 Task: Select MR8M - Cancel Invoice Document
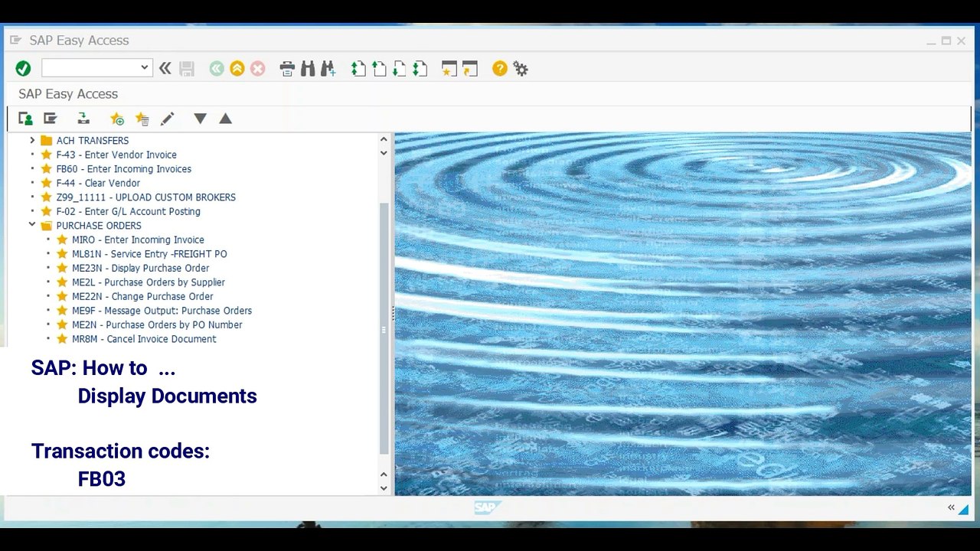tap(144, 339)
